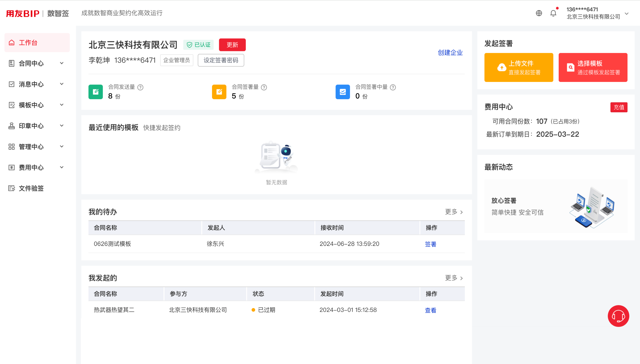This screenshot has height=364, width=640.
Task: Click the 消息中心 sidebar icon
Action: click(x=12, y=84)
